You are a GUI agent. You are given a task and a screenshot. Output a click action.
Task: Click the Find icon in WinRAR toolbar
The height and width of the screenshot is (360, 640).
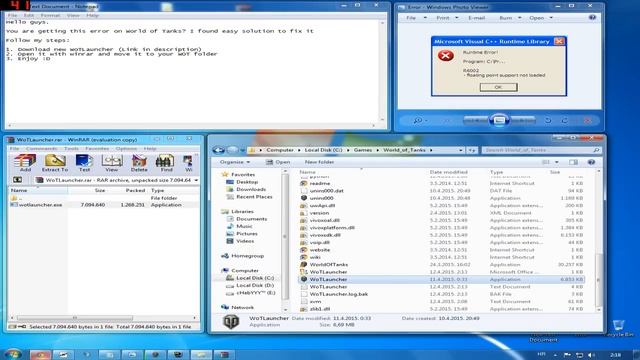[165, 163]
